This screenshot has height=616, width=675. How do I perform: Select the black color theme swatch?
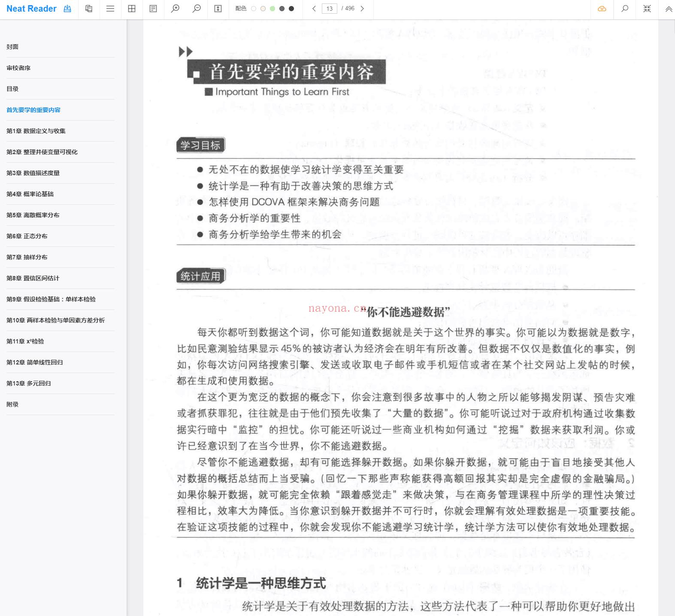pyautogui.click(x=291, y=9)
